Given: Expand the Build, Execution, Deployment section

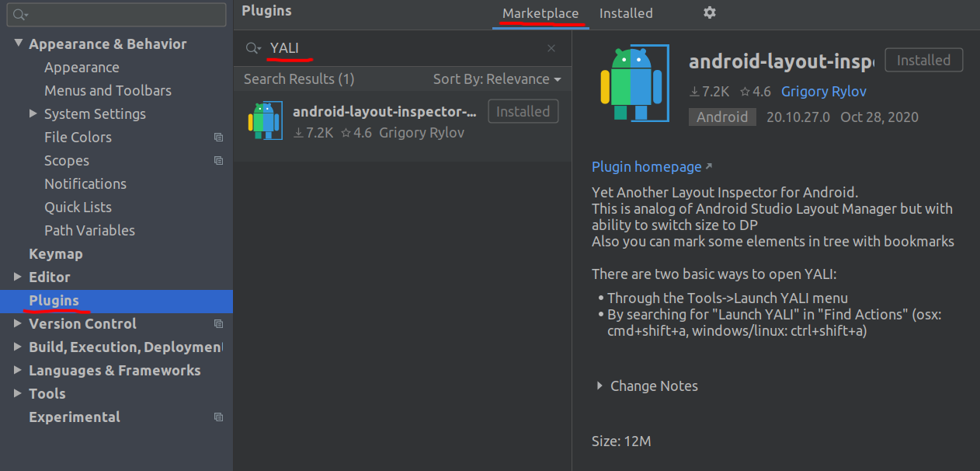Looking at the screenshot, I should point(18,347).
